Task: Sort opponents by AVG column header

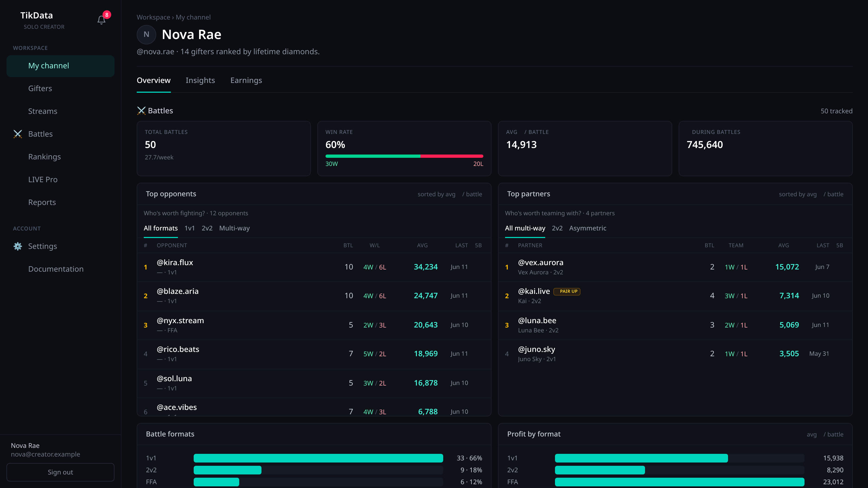Action: click(x=422, y=246)
